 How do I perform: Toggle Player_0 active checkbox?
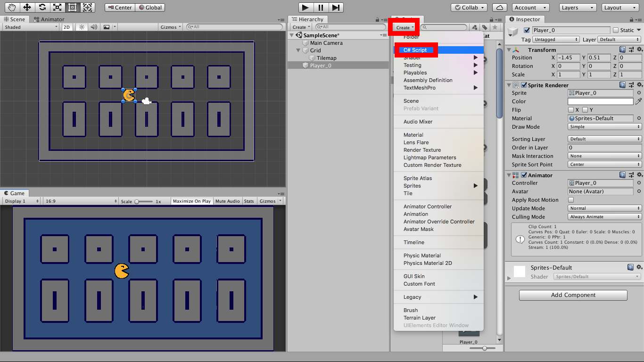click(x=527, y=30)
